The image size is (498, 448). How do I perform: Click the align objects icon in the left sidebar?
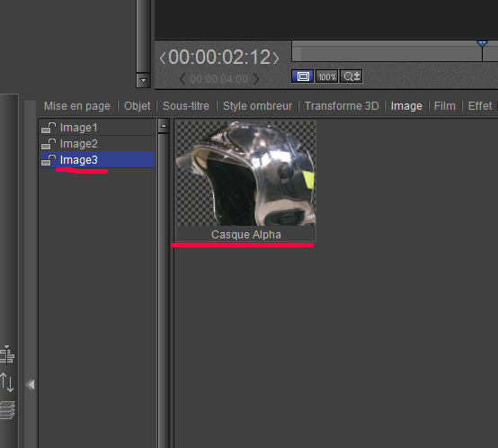7,355
